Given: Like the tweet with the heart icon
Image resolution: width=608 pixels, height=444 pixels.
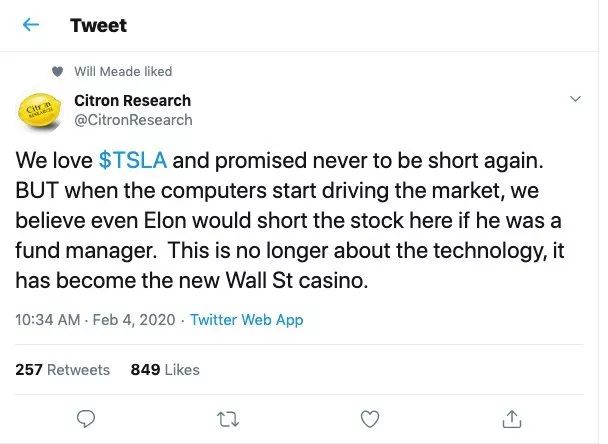Looking at the screenshot, I should (369, 416).
